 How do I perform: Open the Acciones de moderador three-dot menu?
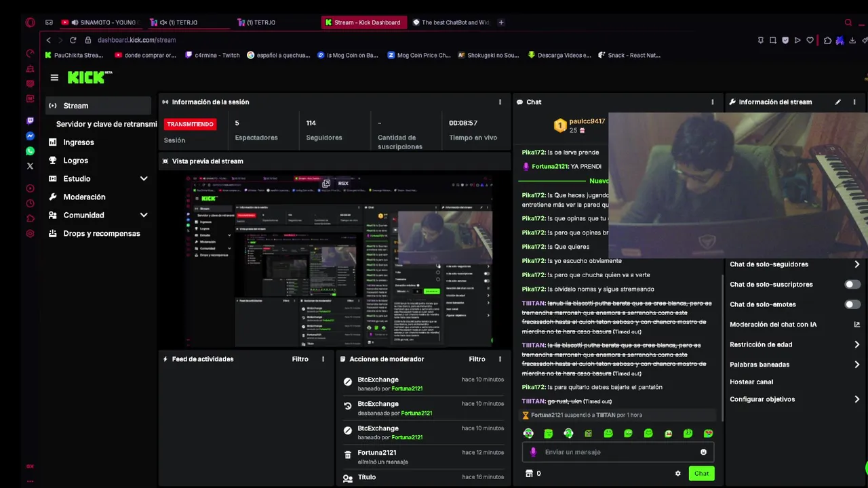(500, 359)
